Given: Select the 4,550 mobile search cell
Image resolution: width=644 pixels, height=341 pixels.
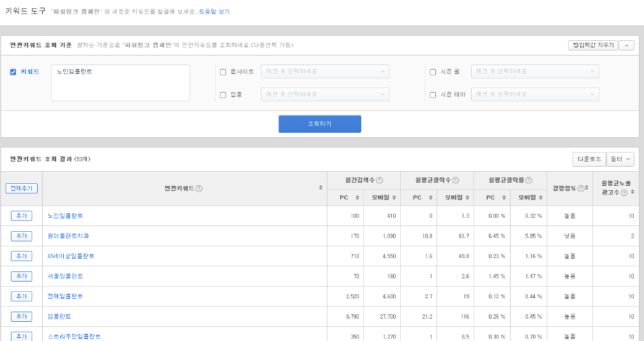Looking at the screenshot, I should pyautogui.click(x=382, y=256).
